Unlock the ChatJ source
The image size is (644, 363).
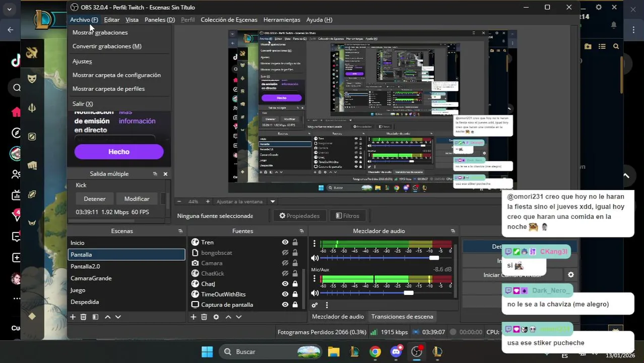pyautogui.click(x=295, y=284)
